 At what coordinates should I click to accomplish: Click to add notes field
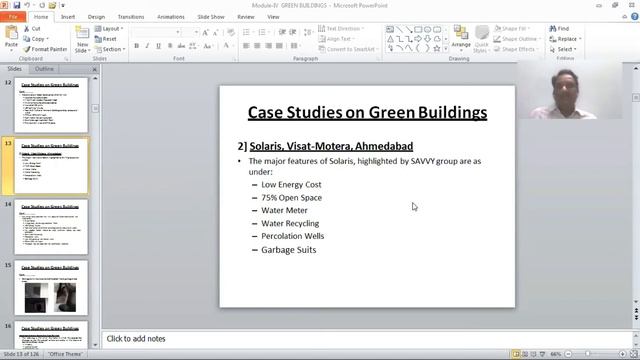366,339
